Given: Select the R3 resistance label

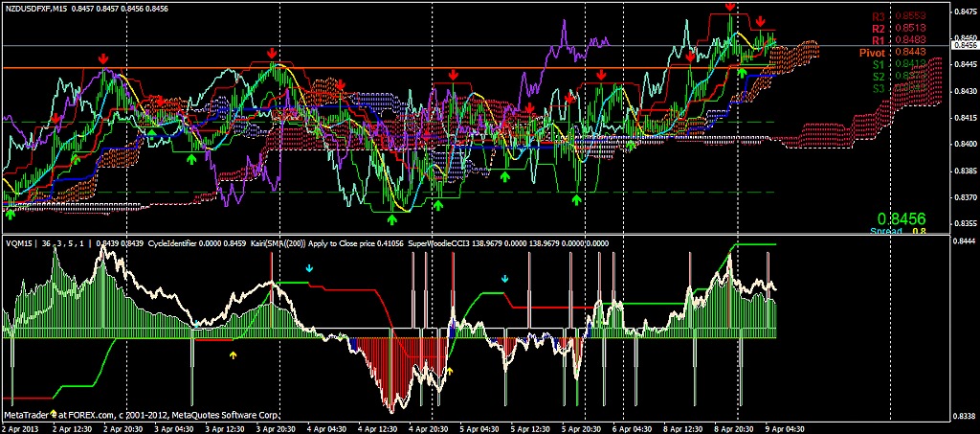Looking at the screenshot, I should (x=879, y=16).
